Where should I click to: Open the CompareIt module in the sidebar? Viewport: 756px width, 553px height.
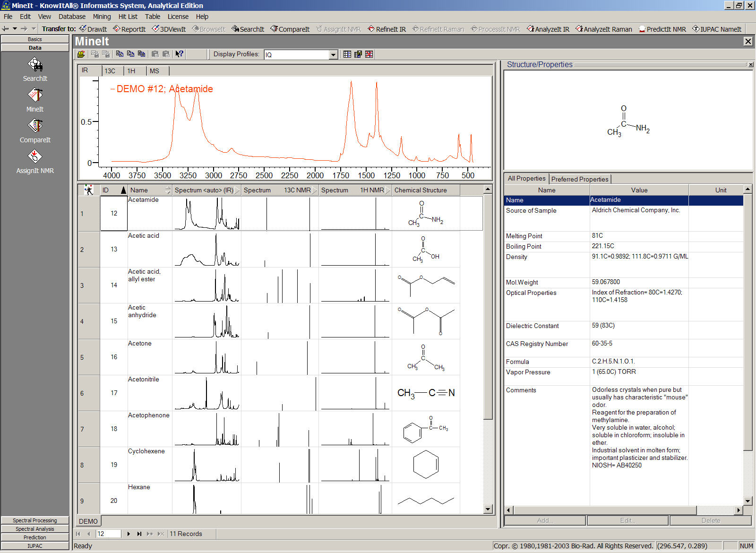35,131
